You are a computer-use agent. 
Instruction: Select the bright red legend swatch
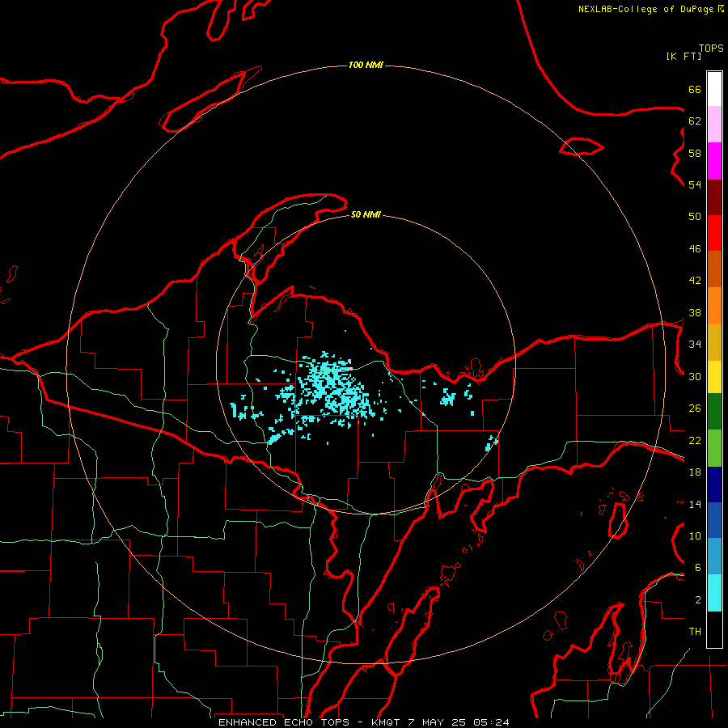click(714, 233)
